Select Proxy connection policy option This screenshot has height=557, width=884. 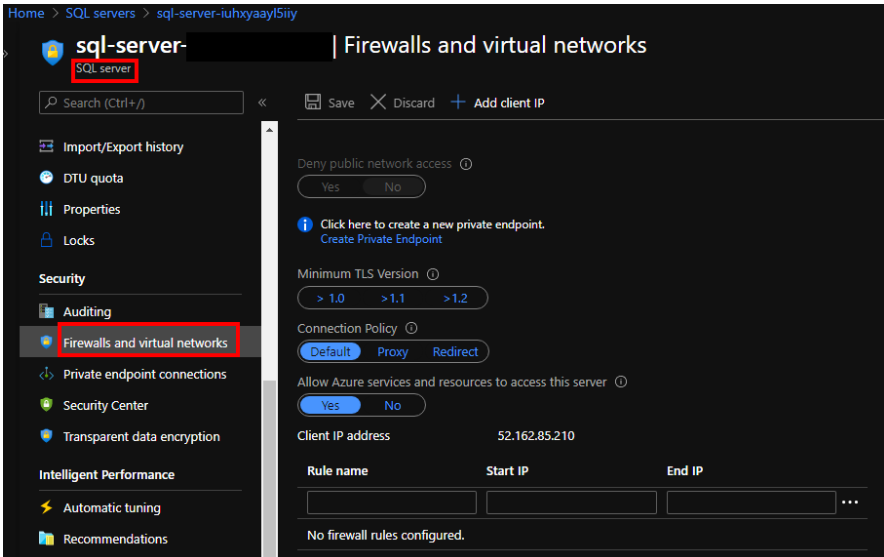tap(392, 352)
